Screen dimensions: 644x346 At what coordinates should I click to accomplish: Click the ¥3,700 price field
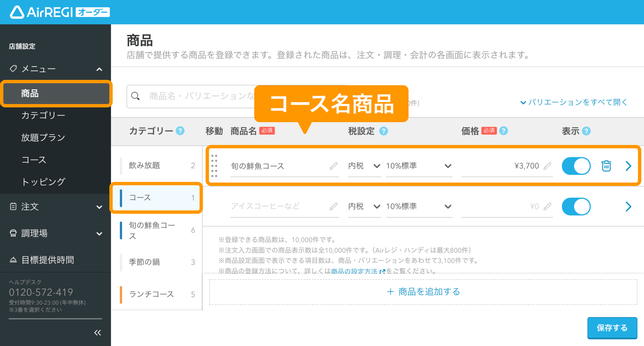pos(507,166)
